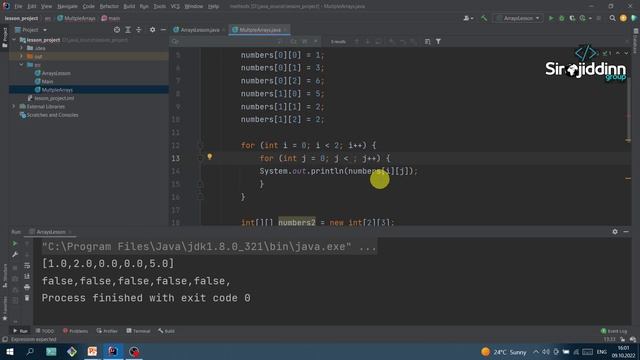Click the yellow light bulb intention icon

[x=209, y=156]
